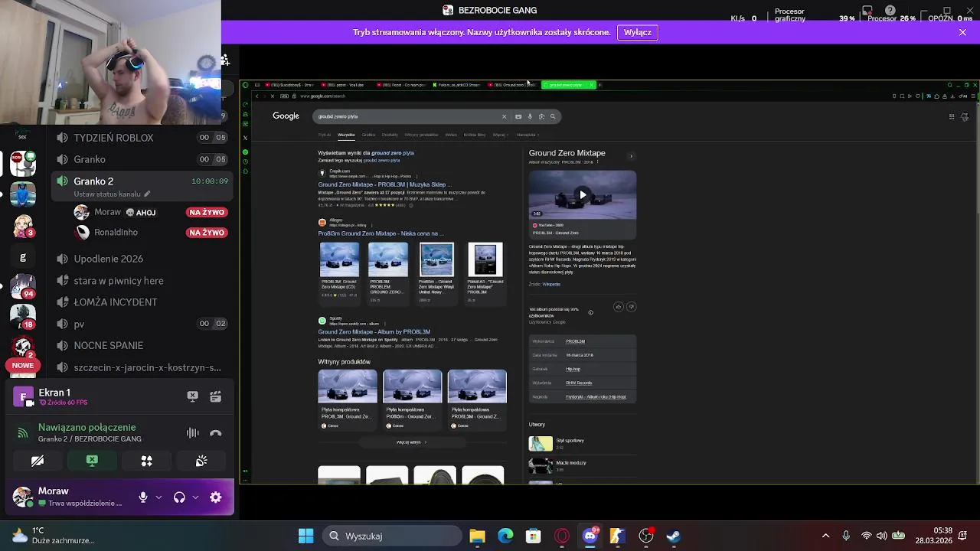Open activities launcher button

(146, 461)
